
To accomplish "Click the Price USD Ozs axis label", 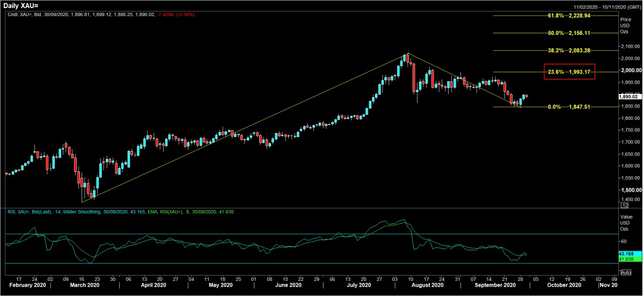I will tap(625, 25).
